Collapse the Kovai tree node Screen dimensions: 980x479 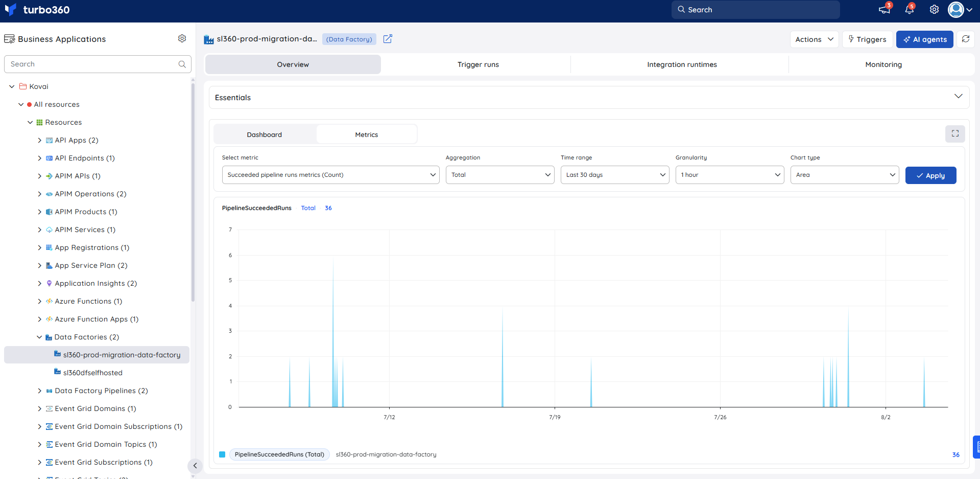coord(12,86)
